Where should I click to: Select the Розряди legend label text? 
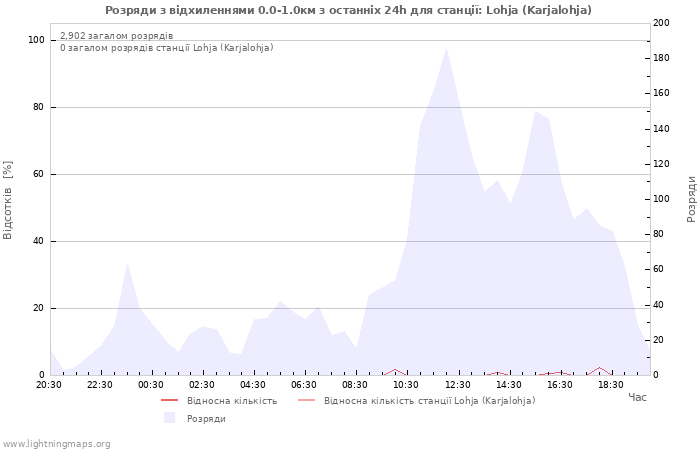point(206,419)
